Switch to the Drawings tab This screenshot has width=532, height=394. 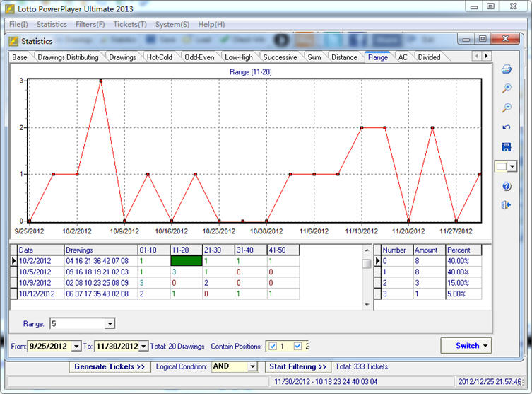pos(122,57)
